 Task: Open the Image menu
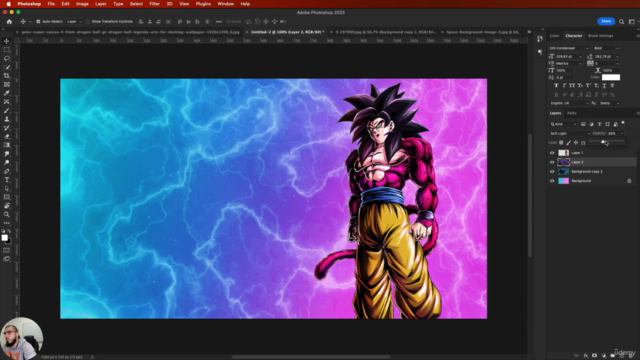[82, 4]
